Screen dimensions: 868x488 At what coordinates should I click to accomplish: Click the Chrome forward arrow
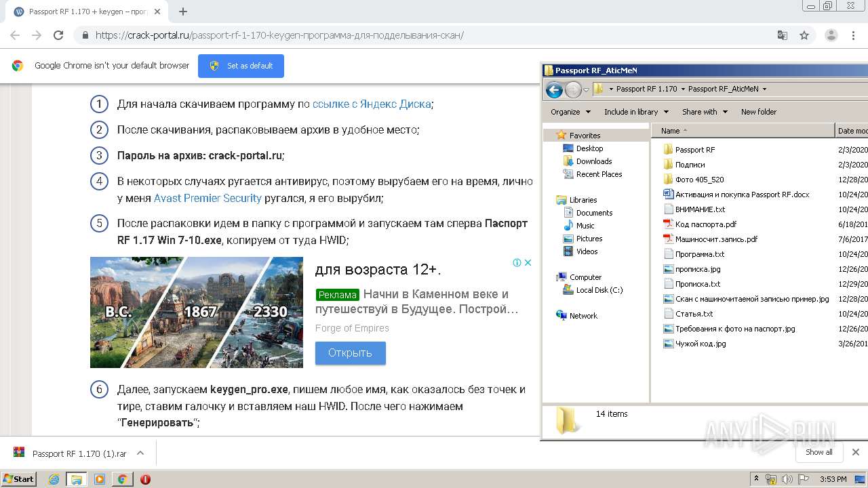[x=37, y=35]
